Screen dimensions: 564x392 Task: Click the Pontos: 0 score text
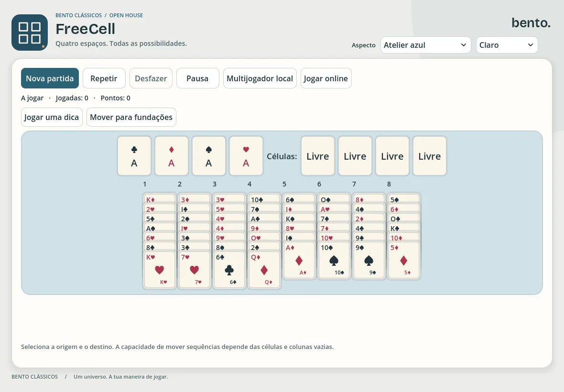(x=116, y=98)
